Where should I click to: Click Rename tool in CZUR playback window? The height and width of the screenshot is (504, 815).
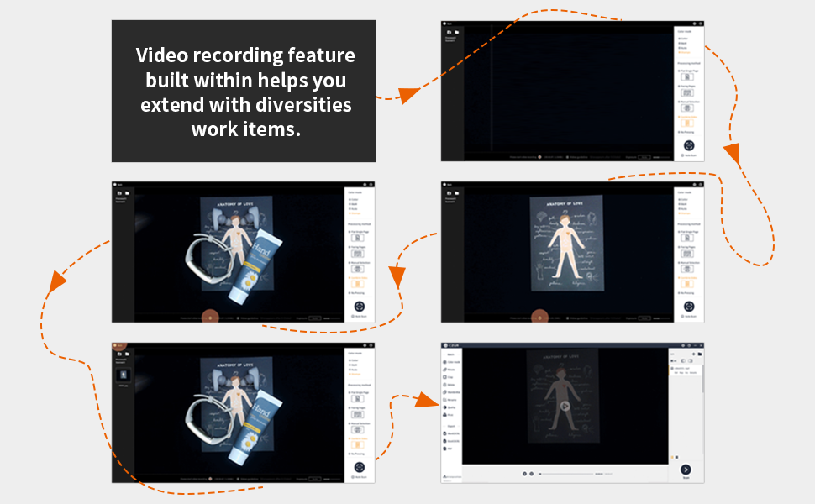pos(450,400)
